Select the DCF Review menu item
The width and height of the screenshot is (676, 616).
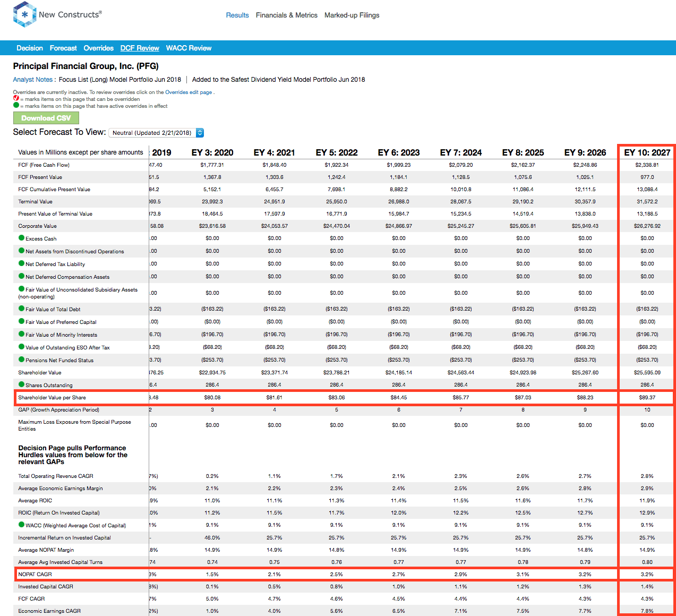pos(140,48)
